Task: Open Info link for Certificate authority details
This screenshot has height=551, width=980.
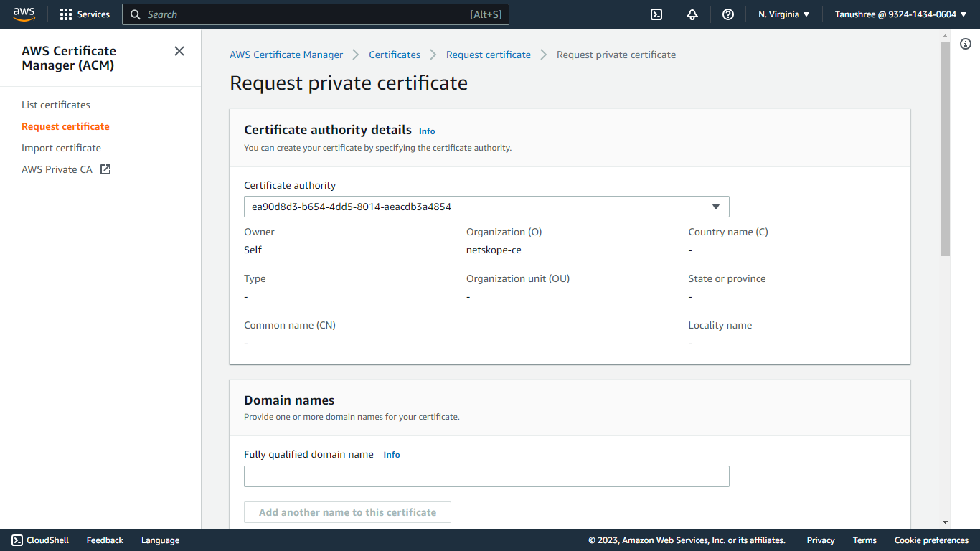Action: tap(427, 131)
